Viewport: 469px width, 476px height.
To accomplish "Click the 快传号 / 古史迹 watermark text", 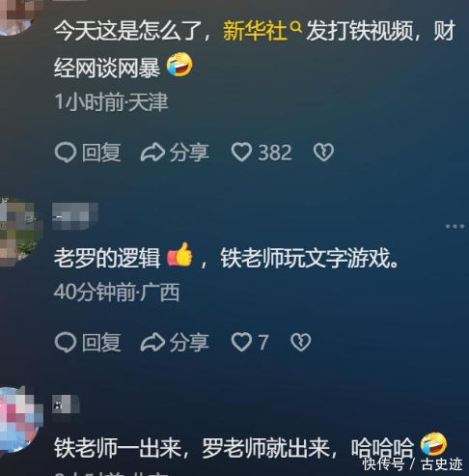I will (412, 464).
